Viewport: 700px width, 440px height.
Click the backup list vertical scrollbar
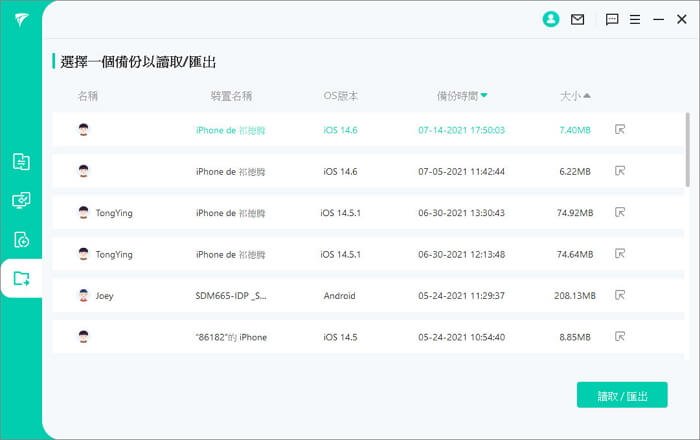[x=688, y=149]
